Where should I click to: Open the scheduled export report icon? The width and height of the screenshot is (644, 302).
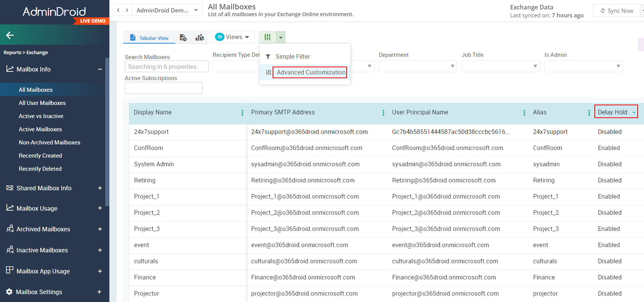pos(183,38)
